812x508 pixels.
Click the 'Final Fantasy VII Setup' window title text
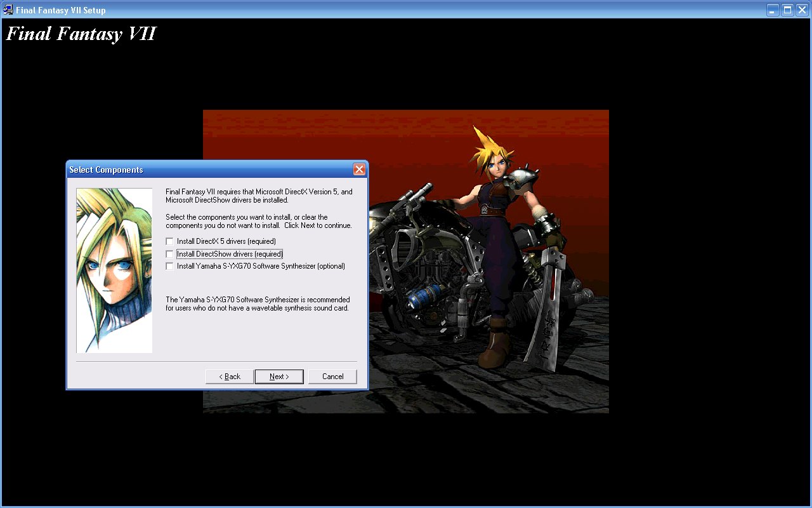(61, 10)
